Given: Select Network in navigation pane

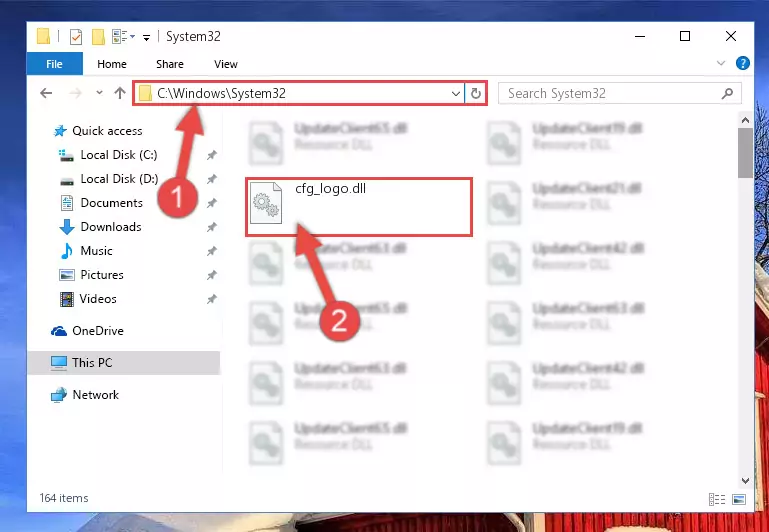Looking at the screenshot, I should click(96, 395).
